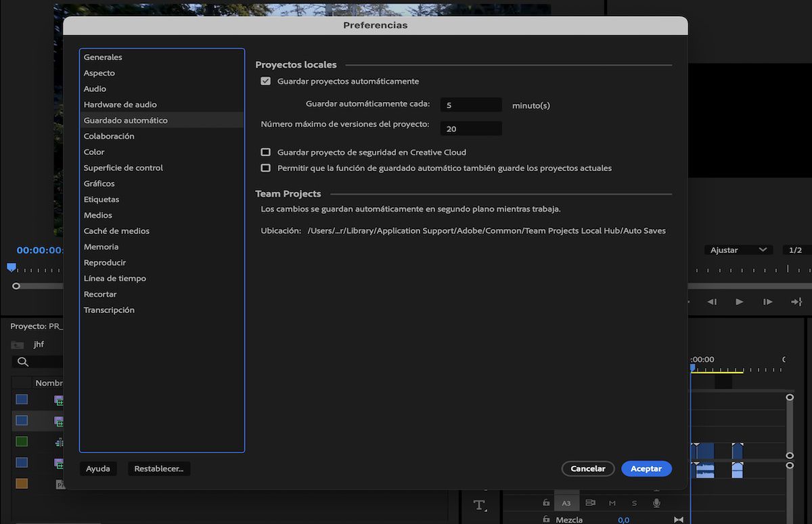Click the autosave interval field showing 5

click(471, 104)
